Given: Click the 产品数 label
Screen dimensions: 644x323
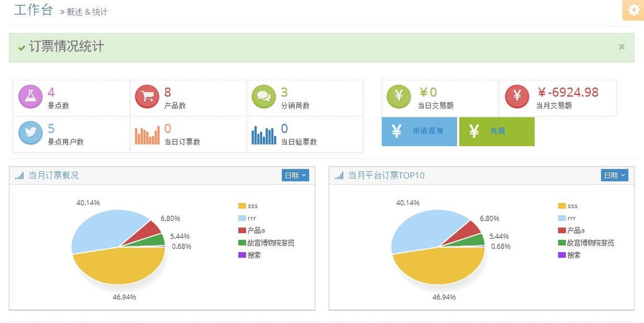Looking at the screenshot, I should 175,106.
